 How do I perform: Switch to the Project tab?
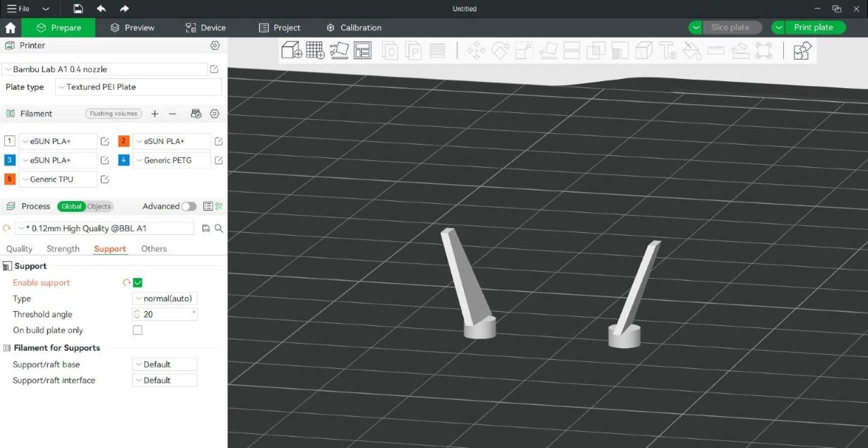(280, 28)
